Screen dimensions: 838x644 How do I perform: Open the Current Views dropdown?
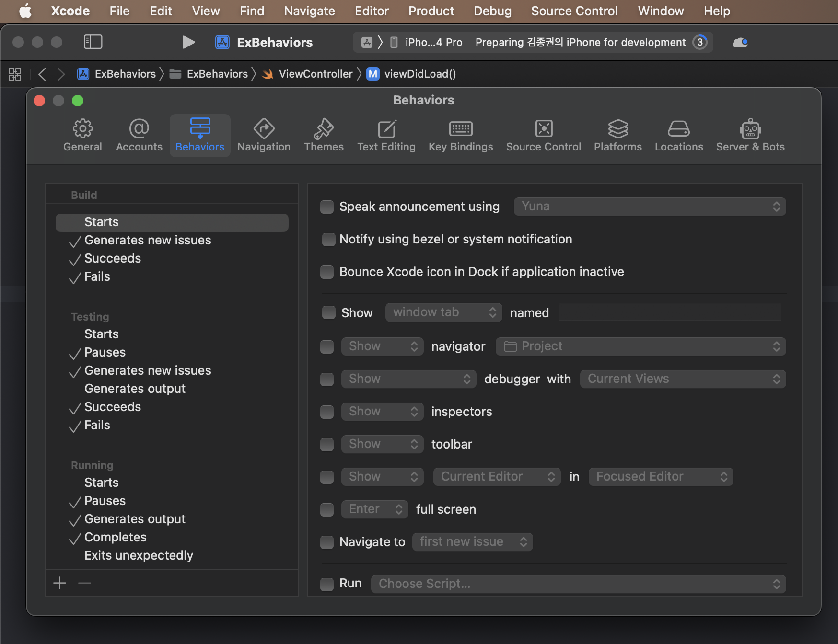point(683,379)
